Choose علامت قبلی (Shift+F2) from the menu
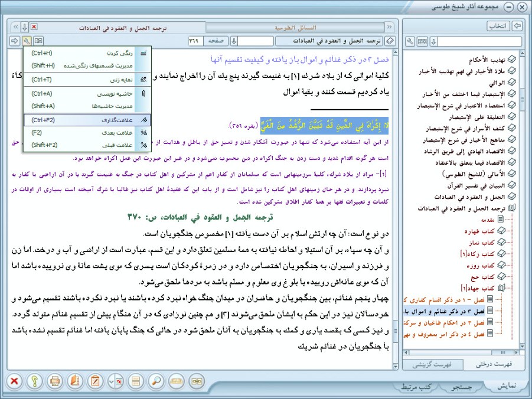532x399 pixels. (87, 145)
